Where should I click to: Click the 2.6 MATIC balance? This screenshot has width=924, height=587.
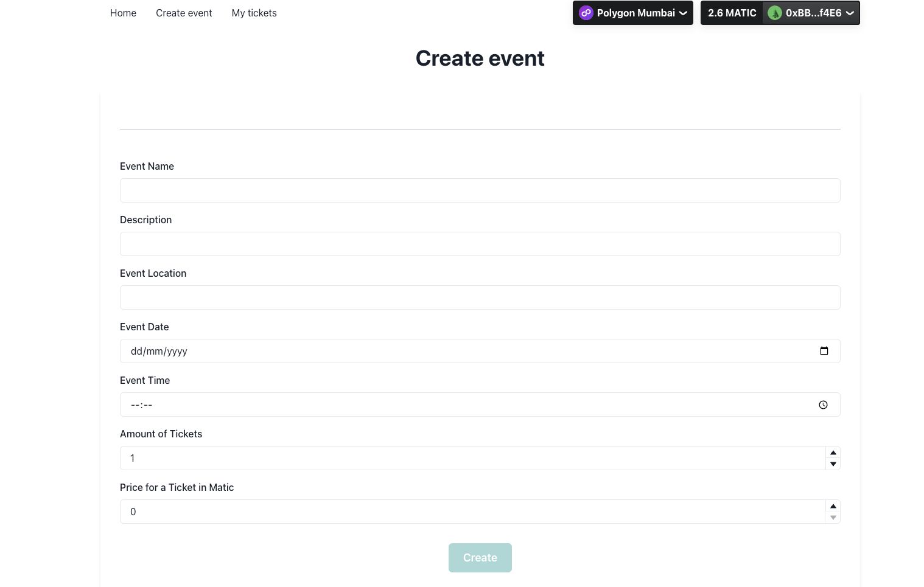(x=732, y=13)
